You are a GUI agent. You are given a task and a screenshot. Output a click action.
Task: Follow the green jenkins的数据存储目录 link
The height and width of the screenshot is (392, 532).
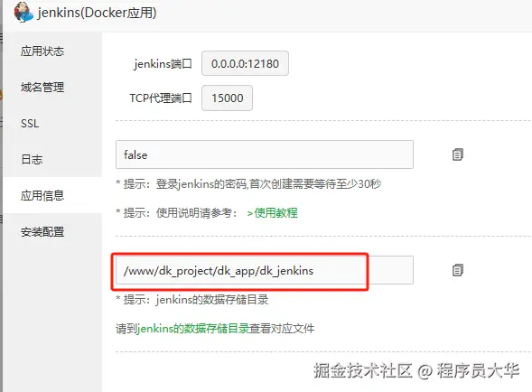point(193,329)
